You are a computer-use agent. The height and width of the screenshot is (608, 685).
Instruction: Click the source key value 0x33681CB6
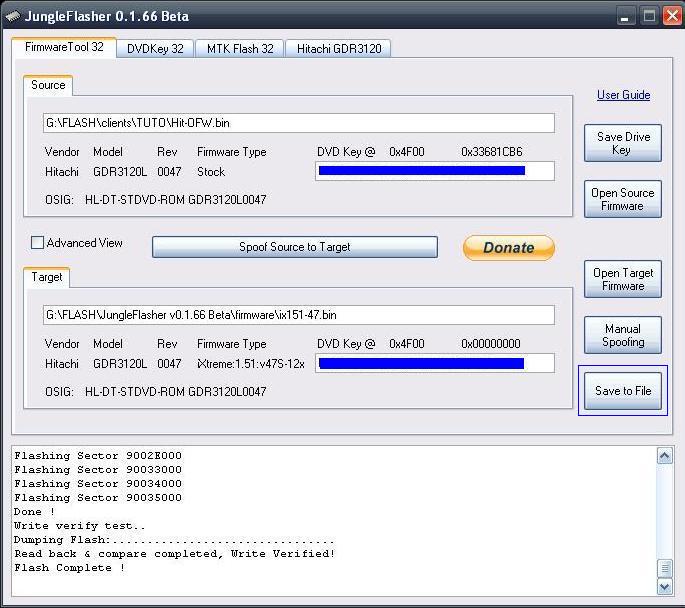tap(491, 152)
